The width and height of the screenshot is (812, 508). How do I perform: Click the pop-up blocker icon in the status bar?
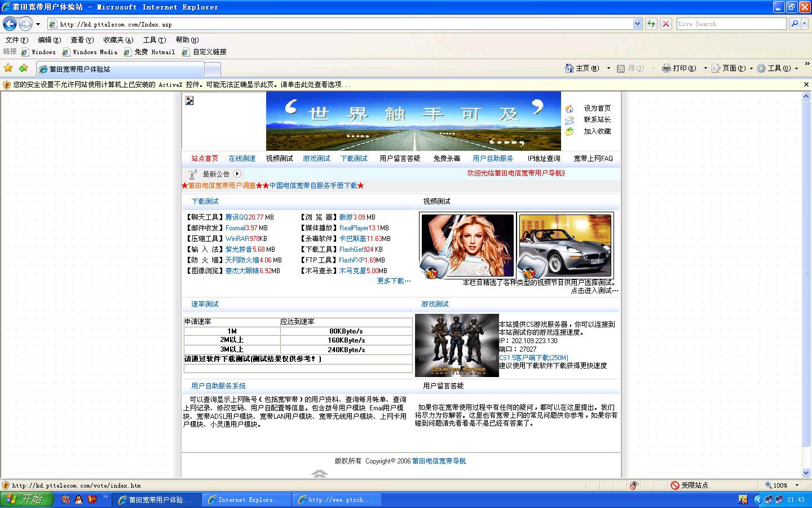coord(634,485)
